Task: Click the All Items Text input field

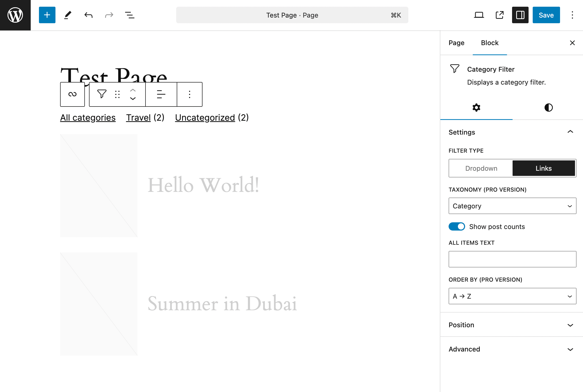Action: 512,259
